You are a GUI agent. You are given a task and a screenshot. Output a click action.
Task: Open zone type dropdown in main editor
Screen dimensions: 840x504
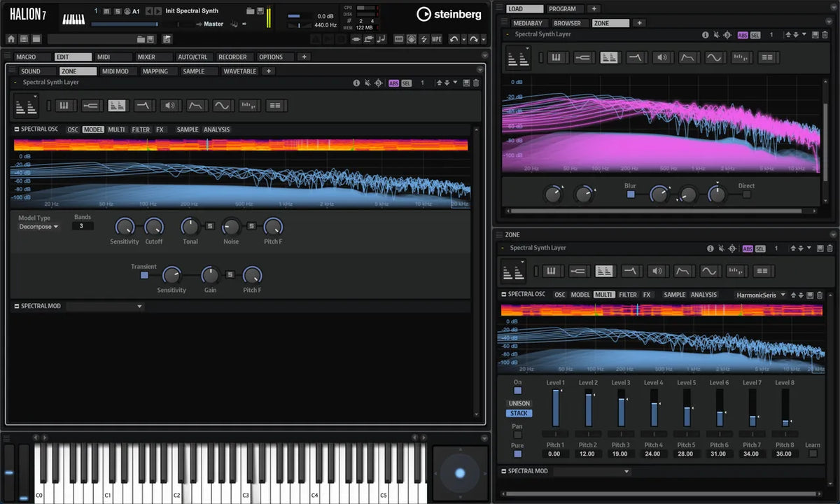[x=27, y=106]
